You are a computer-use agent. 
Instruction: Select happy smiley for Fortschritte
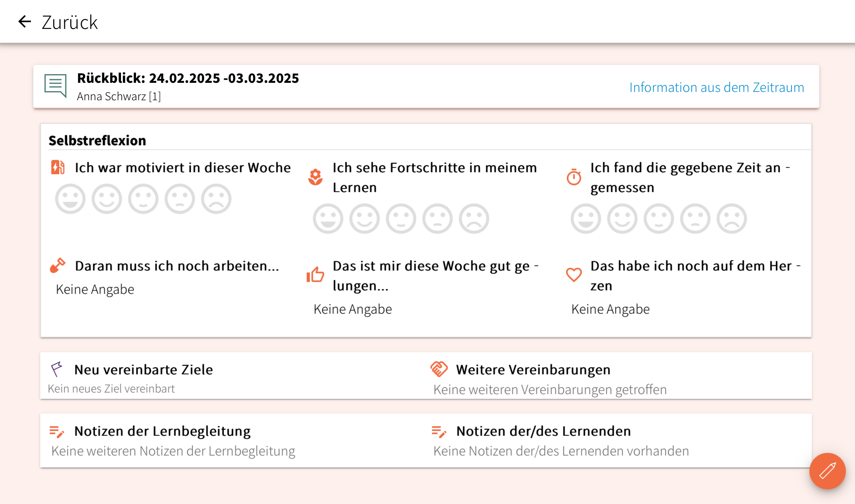[x=364, y=219]
